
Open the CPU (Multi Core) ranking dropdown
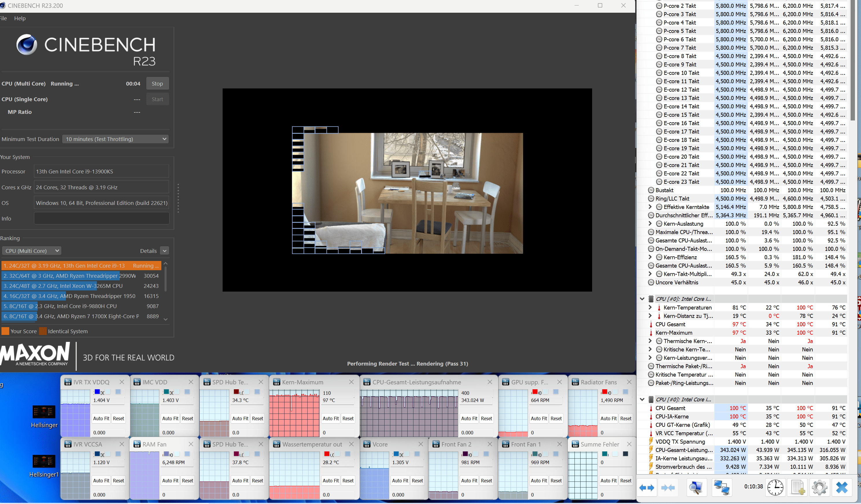[x=32, y=251]
